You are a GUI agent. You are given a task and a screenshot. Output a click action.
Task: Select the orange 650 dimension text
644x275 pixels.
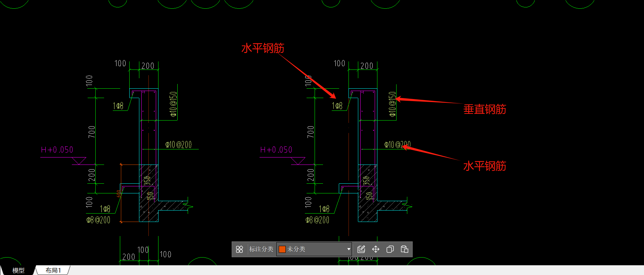point(119,194)
